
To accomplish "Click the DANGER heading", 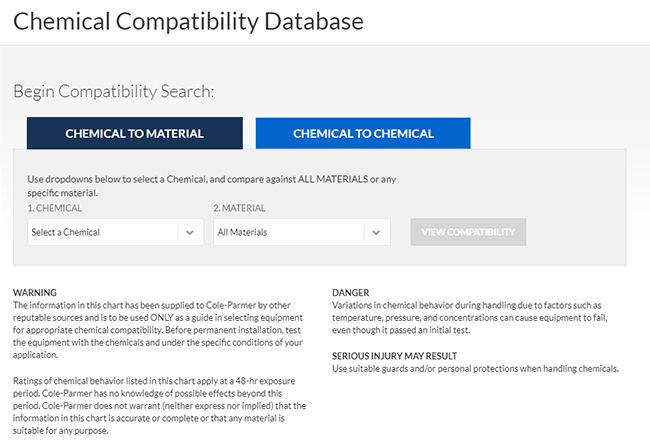I will coord(350,293).
